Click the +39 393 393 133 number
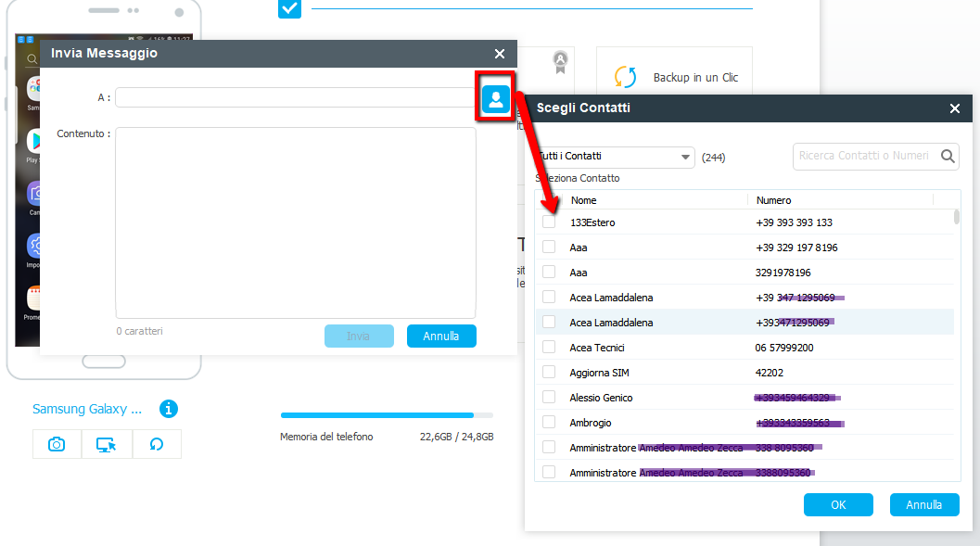Image resolution: width=980 pixels, height=546 pixels. click(794, 223)
